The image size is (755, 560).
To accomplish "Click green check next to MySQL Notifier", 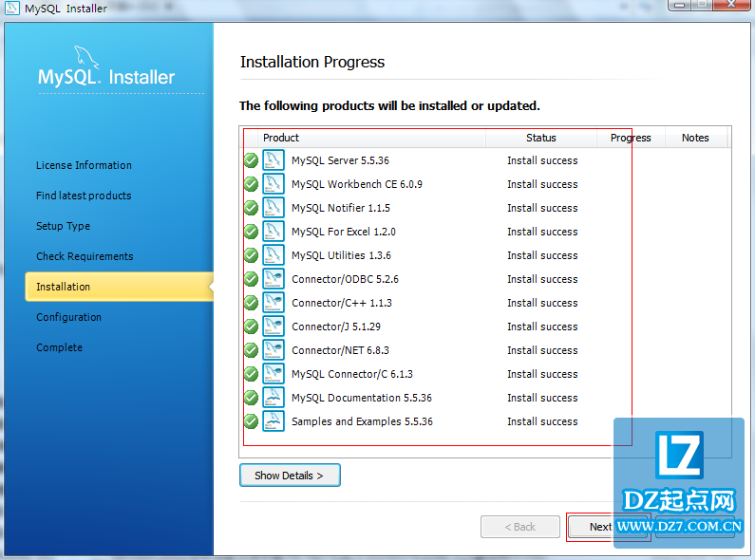I will (x=251, y=208).
